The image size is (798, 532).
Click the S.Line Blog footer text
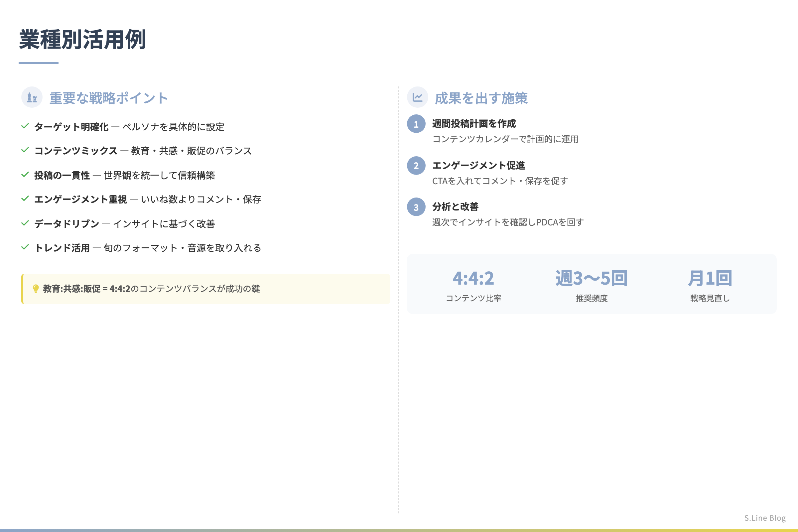point(765,518)
